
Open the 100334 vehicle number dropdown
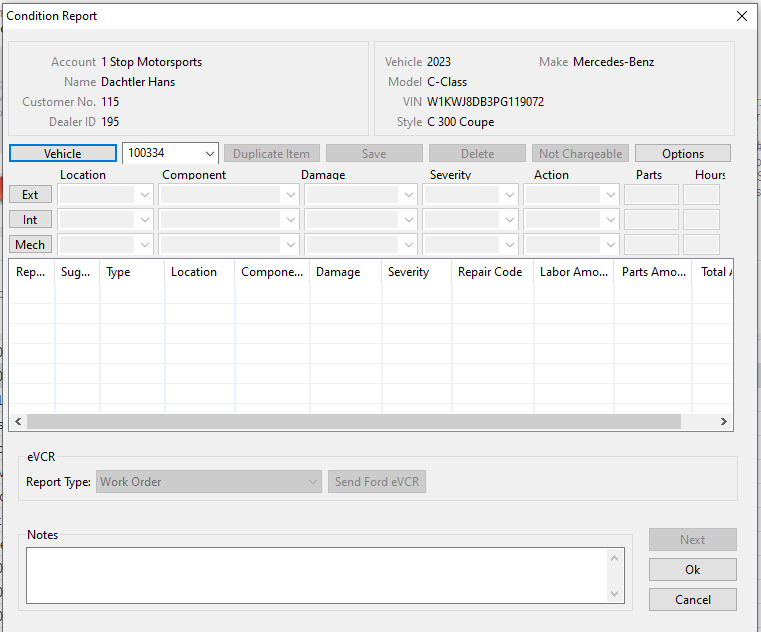(x=209, y=154)
